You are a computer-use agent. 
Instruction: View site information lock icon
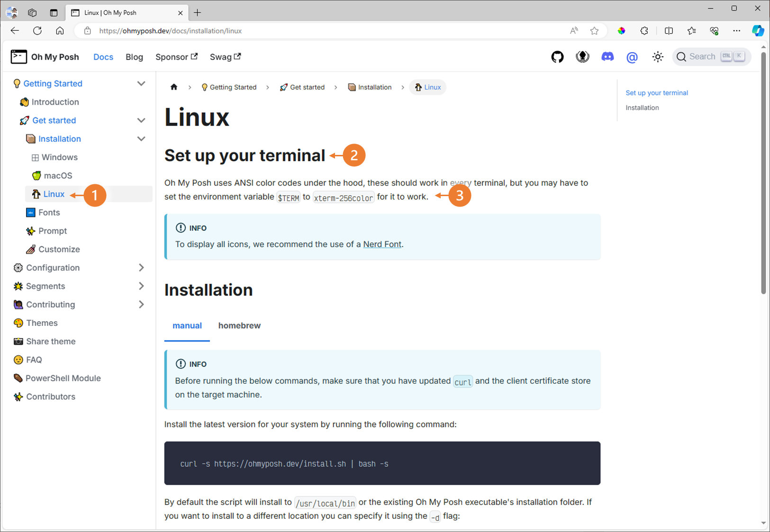coord(87,31)
